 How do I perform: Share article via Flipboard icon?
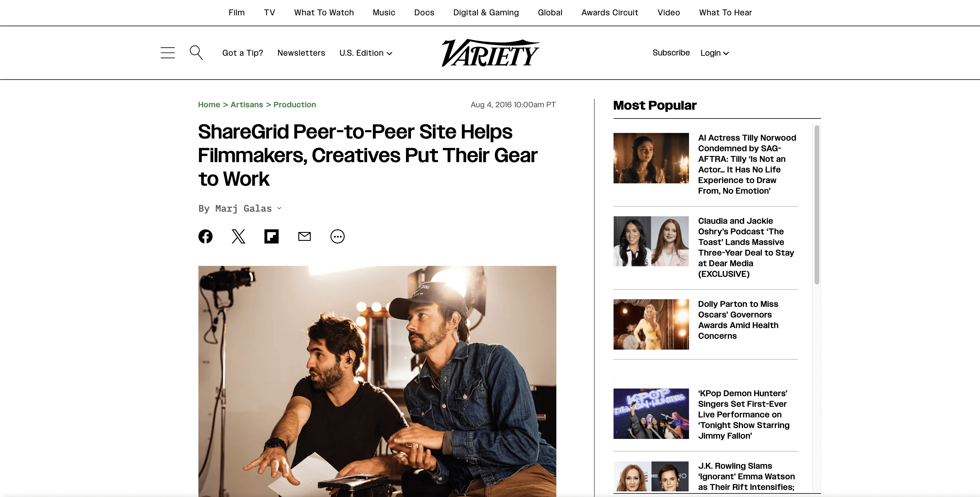pyautogui.click(x=271, y=236)
